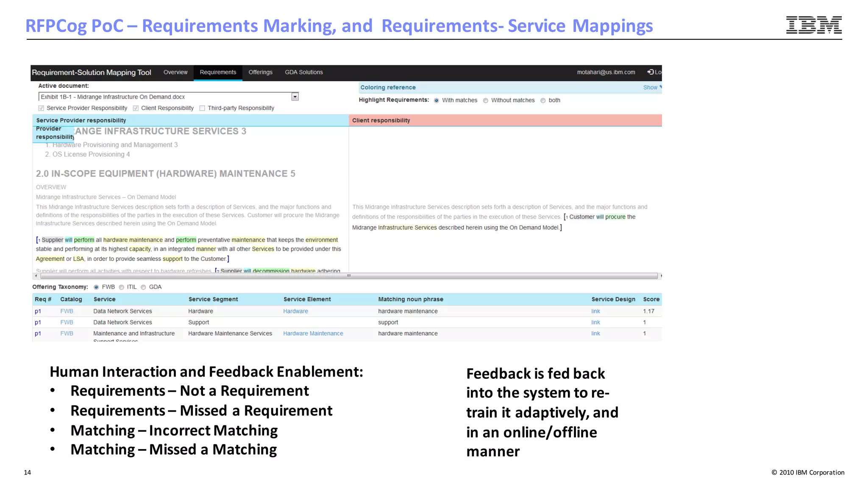Open the Active document dropdown arrow

295,97
